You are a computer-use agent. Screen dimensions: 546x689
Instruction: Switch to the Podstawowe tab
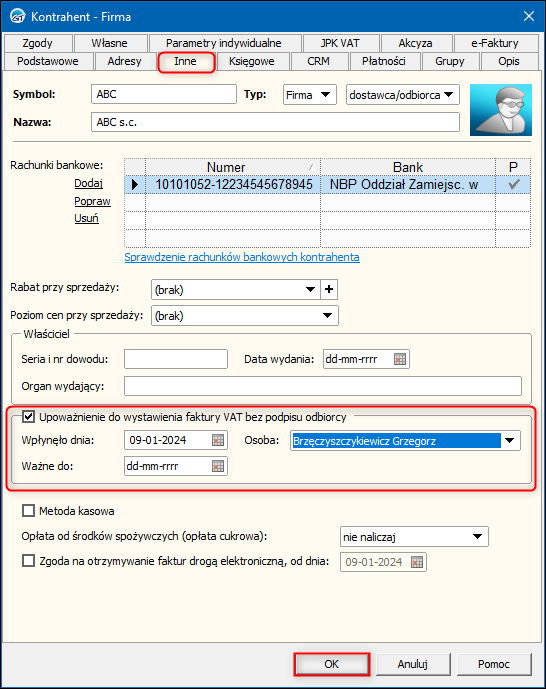(x=48, y=61)
